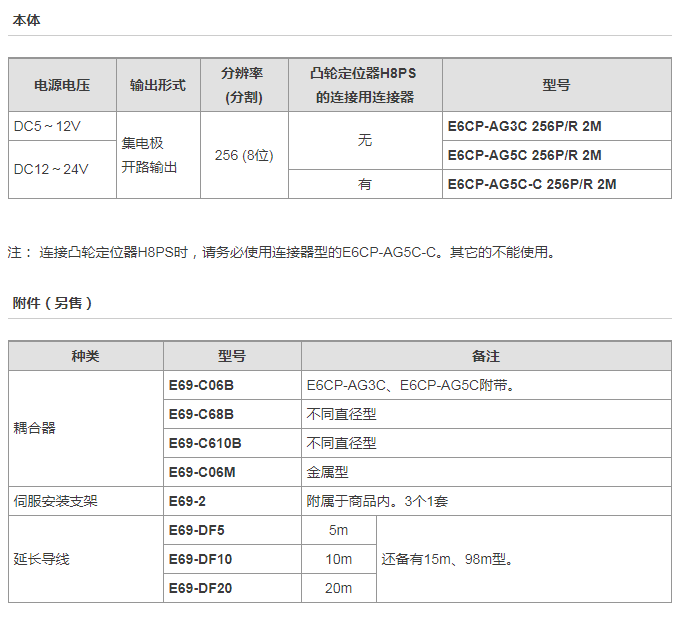
Task: Click the E6CP-AG3C、E6CP-AG5C附带 remark
Action: pos(411,385)
